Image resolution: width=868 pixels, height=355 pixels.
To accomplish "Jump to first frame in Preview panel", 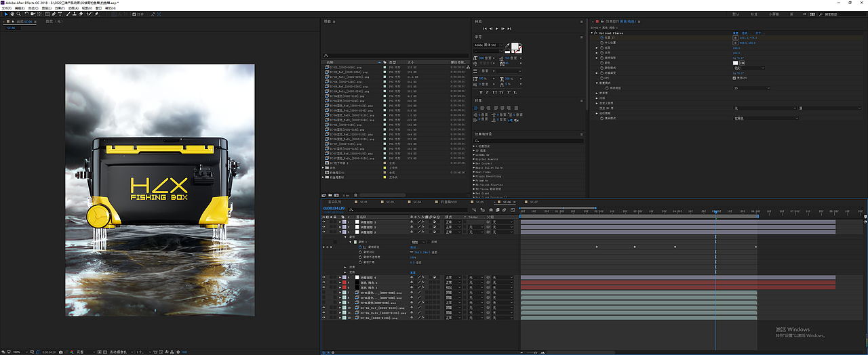I will click(x=485, y=28).
